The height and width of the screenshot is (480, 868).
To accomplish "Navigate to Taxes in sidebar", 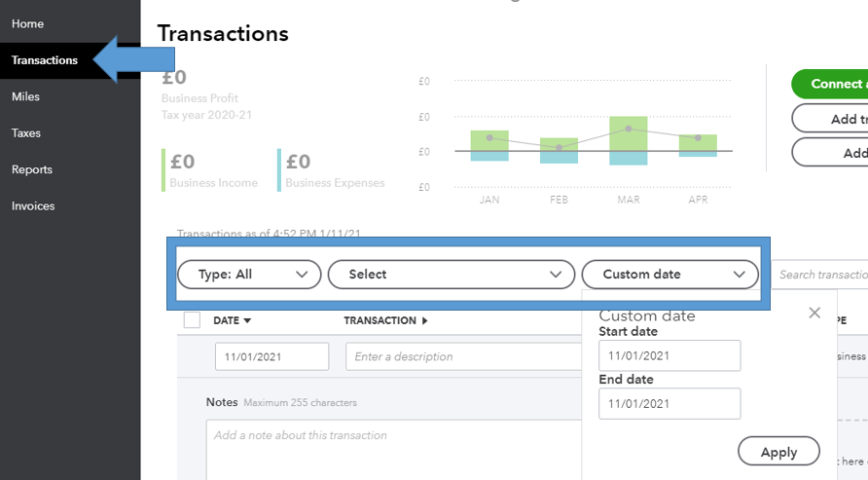I will [26, 133].
